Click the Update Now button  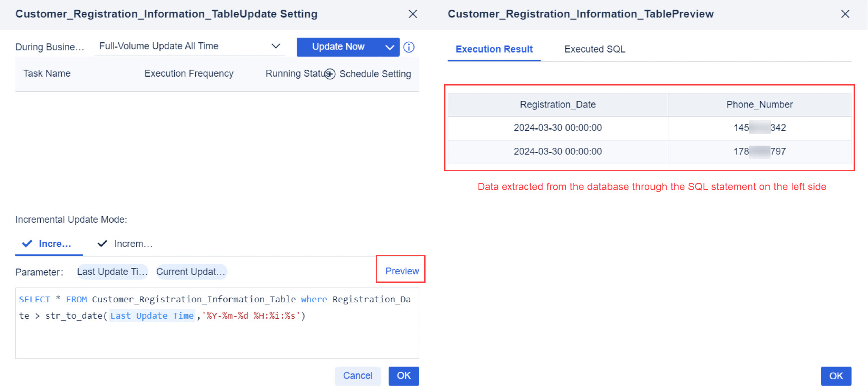point(338,47)
